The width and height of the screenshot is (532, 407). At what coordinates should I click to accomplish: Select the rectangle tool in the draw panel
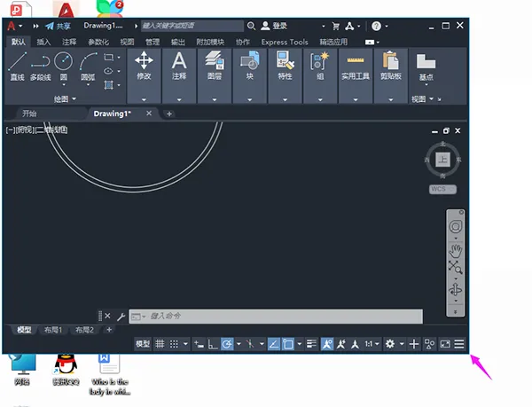[108, 58]
